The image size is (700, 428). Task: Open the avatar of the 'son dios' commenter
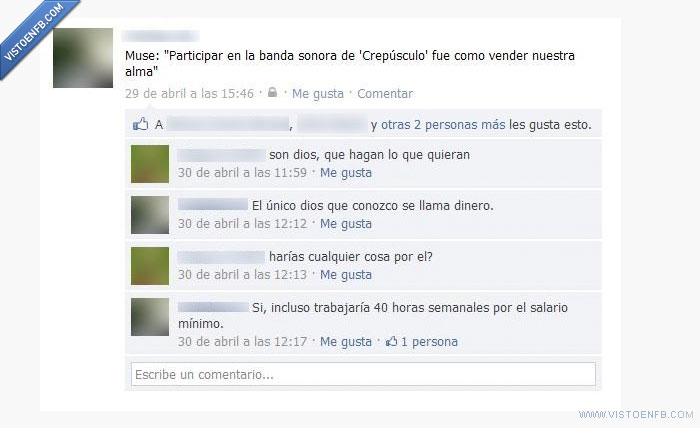(150, 164)
